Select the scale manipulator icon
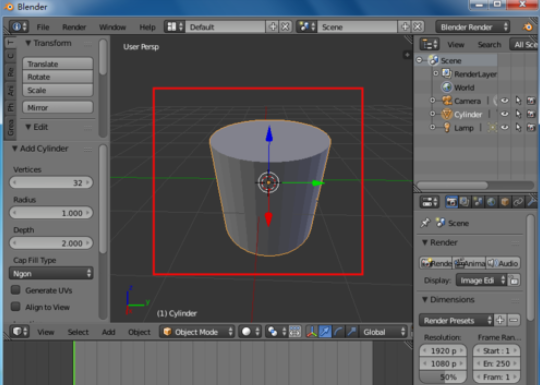 [x=352, y=332]
